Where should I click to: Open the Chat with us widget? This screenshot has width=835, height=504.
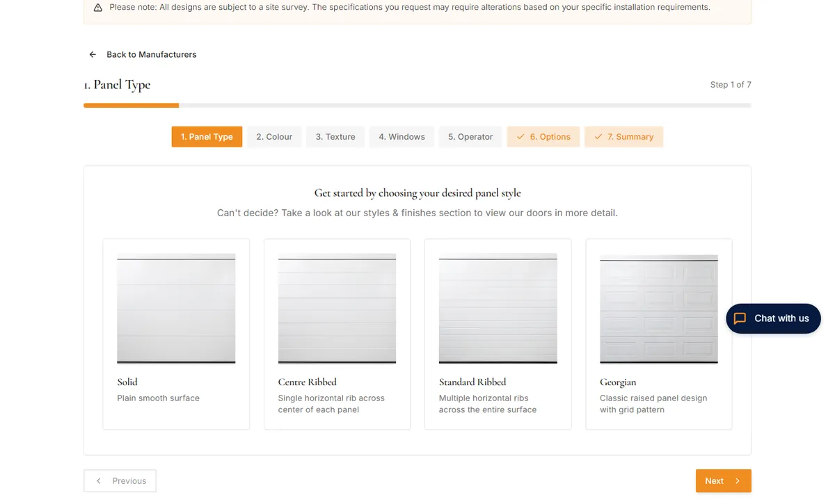tap(773, 318)
